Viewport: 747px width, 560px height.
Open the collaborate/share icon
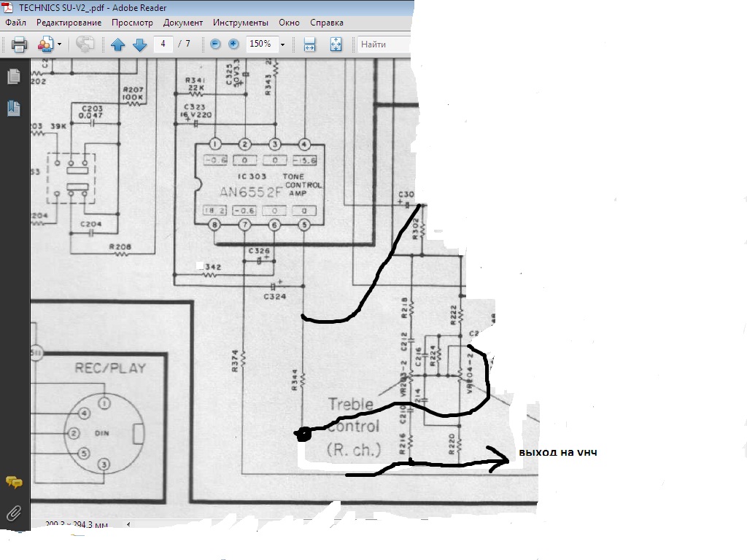(44, 44)
